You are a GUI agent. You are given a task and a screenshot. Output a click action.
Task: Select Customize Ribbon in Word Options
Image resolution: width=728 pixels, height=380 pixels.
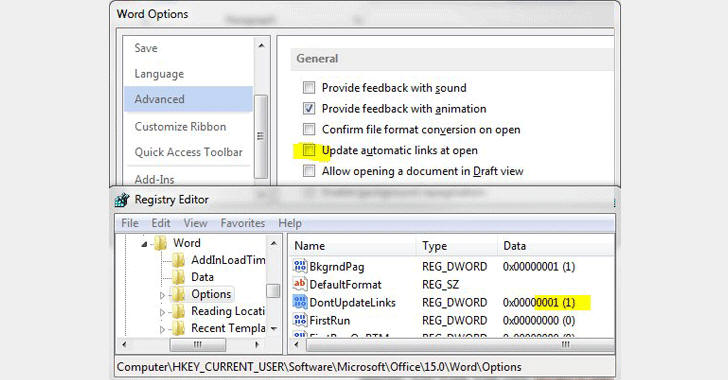click(x=180, y=126)
